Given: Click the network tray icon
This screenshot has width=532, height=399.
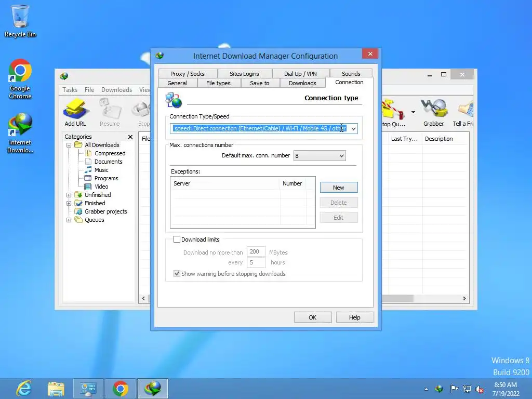Looking at the screenshot, I should click(467, 389).
